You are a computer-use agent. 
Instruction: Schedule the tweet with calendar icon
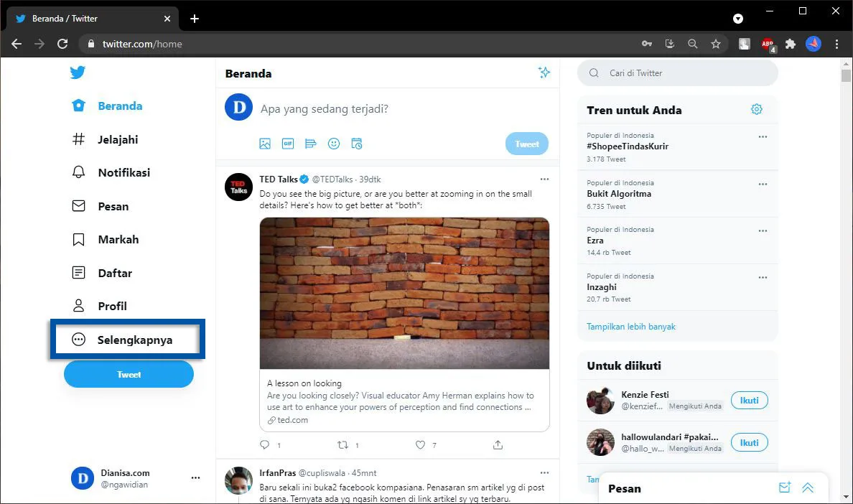point(357,144)
